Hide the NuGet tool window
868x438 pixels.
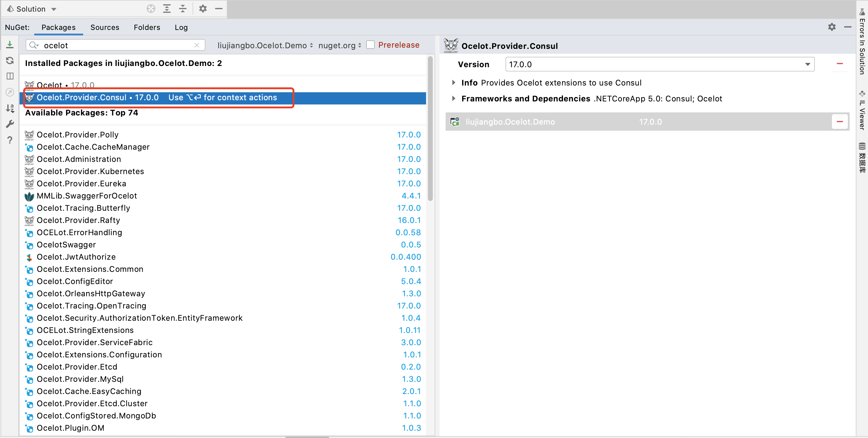tap(848, 27)
